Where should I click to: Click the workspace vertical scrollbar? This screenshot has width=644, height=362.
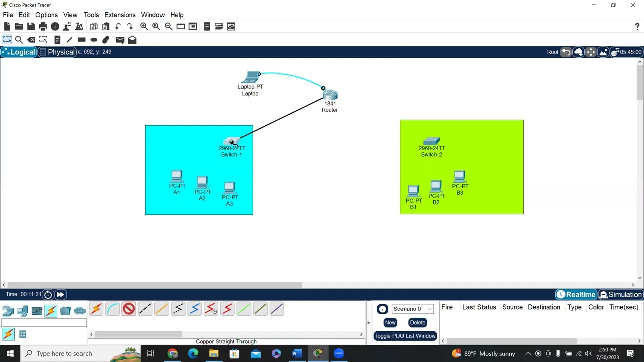pyautogui.click(x=640, y=83)
